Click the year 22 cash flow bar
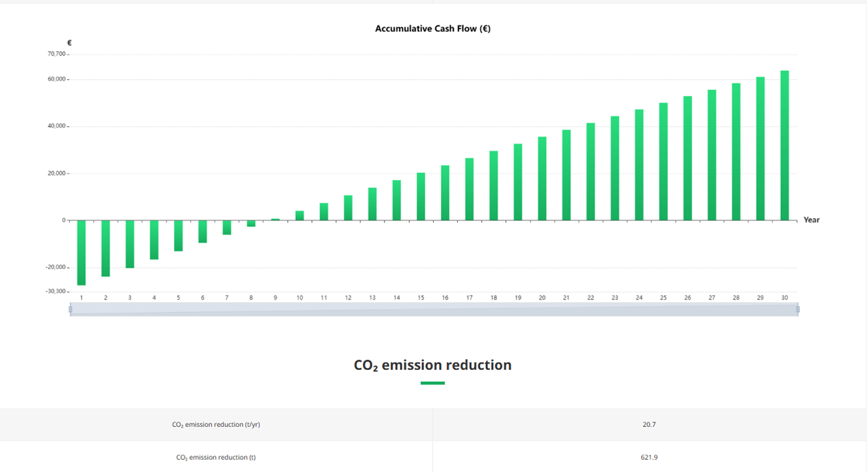The height and width of the screenshot is (472, 868). pos(591,172)
